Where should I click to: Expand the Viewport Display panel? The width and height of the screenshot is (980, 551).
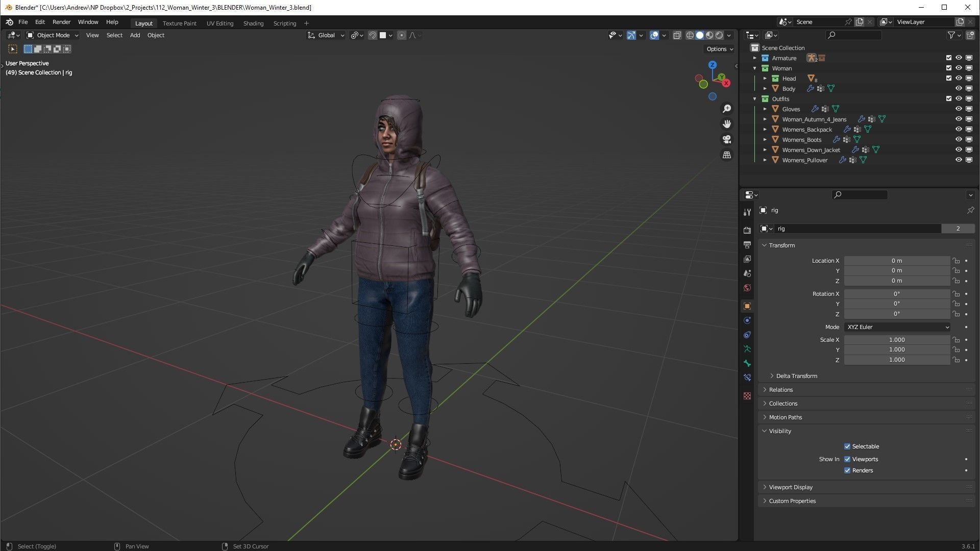point(765,487)
